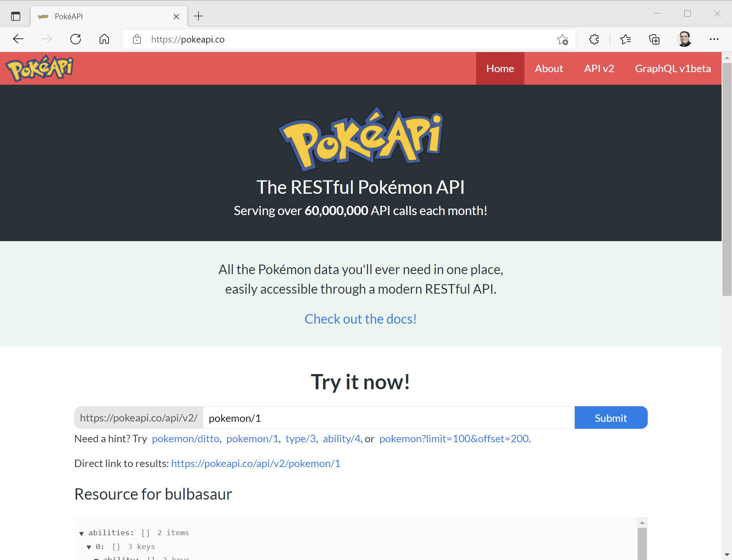The height and width of the screenshot is (560, 732).
Task: Open the Settings and more ellipsis menu
Action: click(714, 40)
